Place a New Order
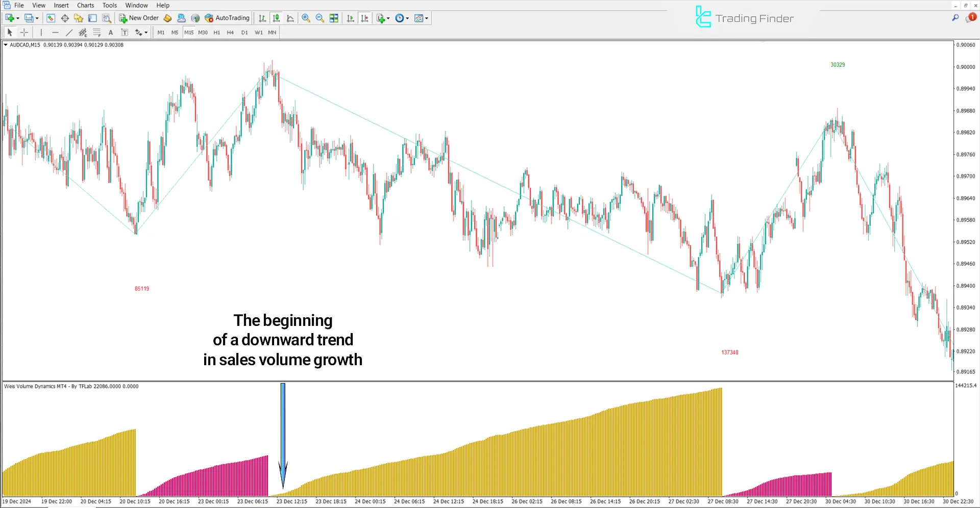Image resolution: width=980 pixels, height=508 pixels. 138,18
